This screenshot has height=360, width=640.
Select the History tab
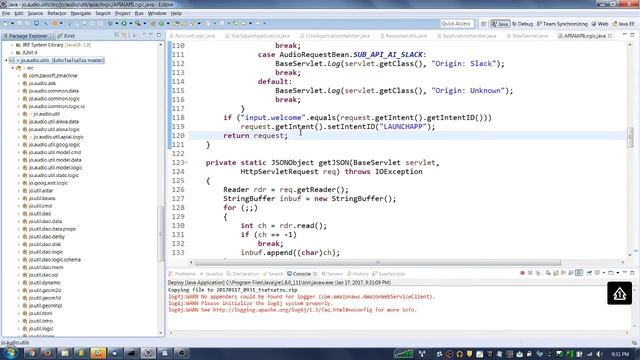point(357,274)
